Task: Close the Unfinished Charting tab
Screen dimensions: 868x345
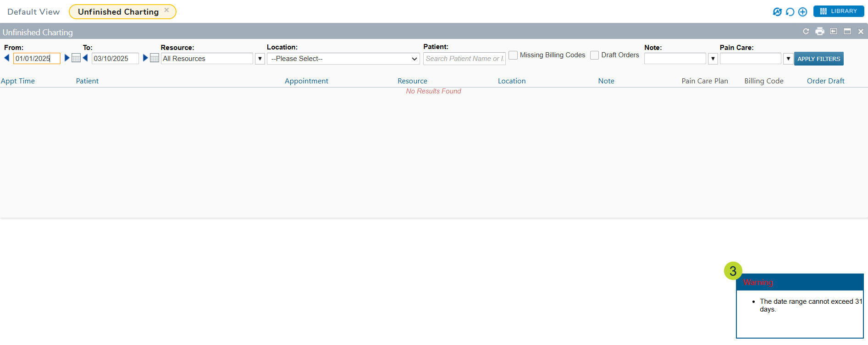Action: tap(167, 10)
